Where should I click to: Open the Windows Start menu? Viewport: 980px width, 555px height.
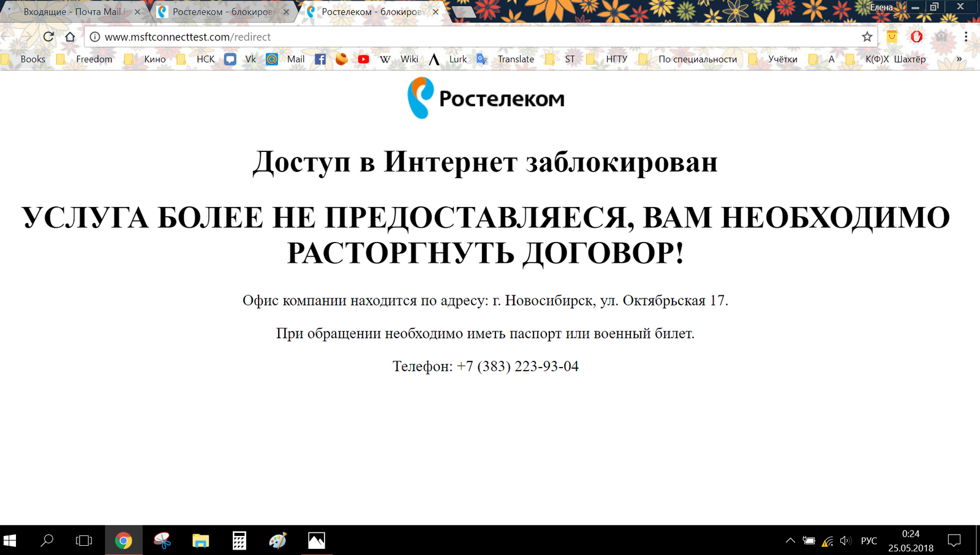coord(10,540)
